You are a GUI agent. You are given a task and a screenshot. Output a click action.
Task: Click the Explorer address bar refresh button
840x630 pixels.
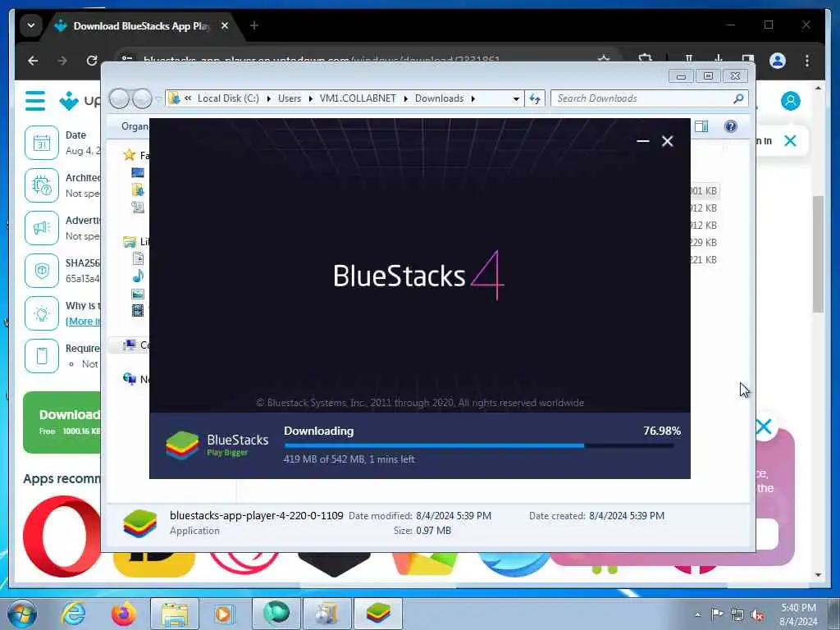[535, 98]
